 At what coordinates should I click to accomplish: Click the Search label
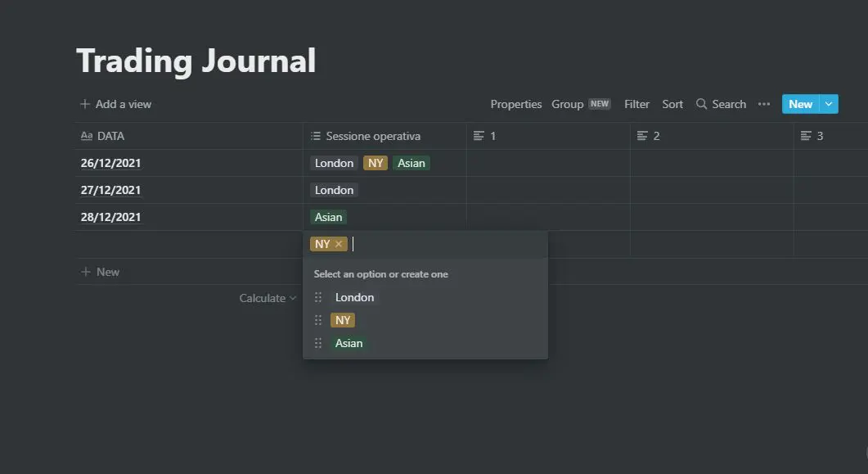tap(729, 104)
